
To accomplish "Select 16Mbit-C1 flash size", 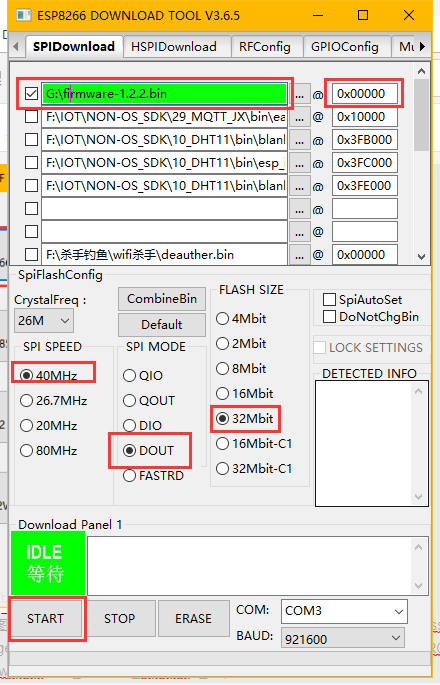I will [254, 443].
